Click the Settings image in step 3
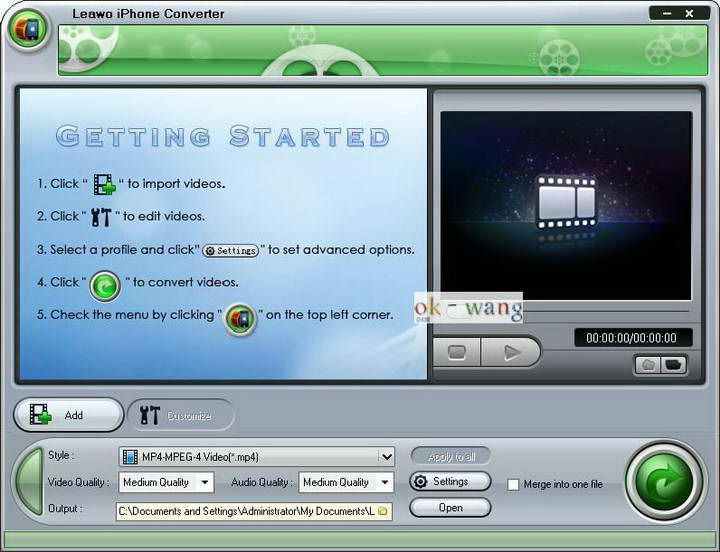 pyautogui.click(x=231, y=251)
